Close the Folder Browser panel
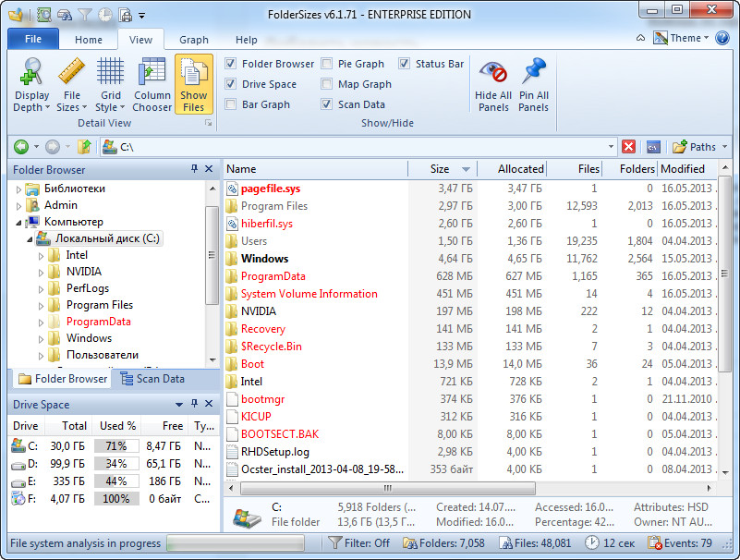Viewport: 740px width, 560px height. pos(209,168)
